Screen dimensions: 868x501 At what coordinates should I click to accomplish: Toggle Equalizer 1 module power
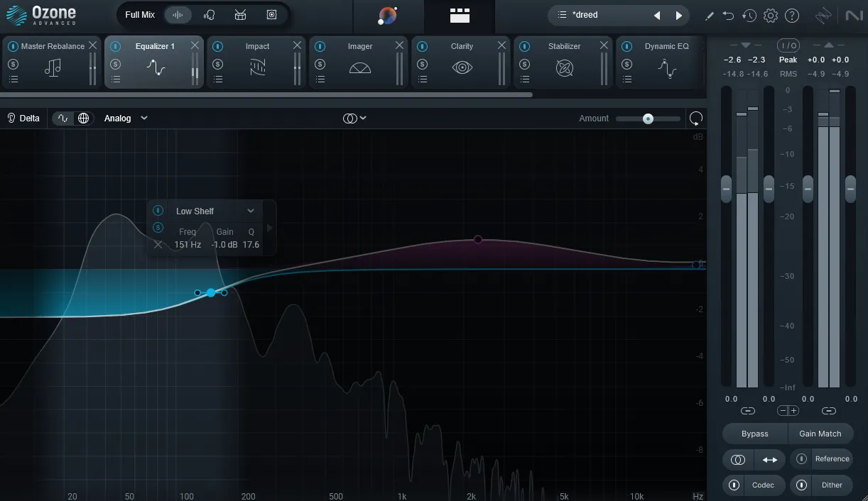point(115,46)
